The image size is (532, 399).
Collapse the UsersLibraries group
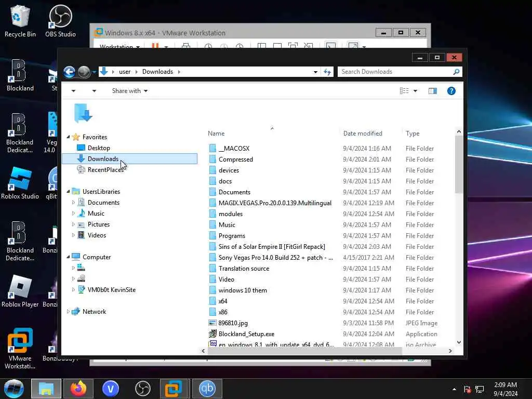click(x=68, y=192)
